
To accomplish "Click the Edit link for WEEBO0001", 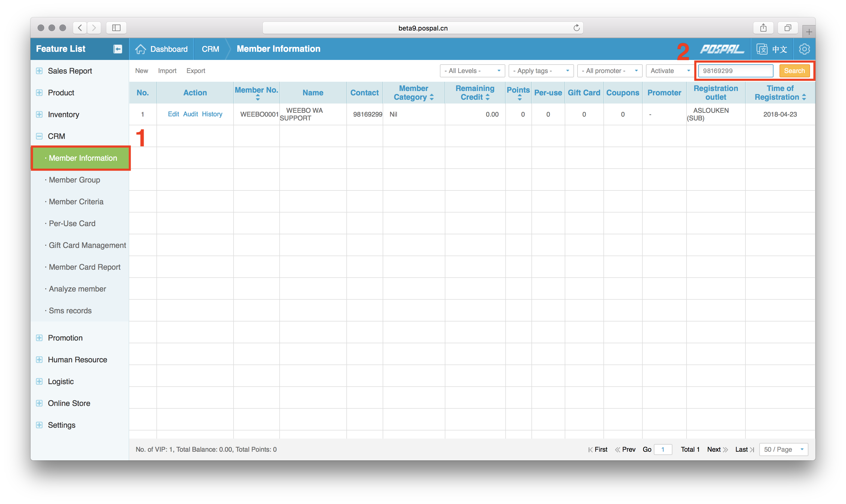I will (x=173, y=114).
